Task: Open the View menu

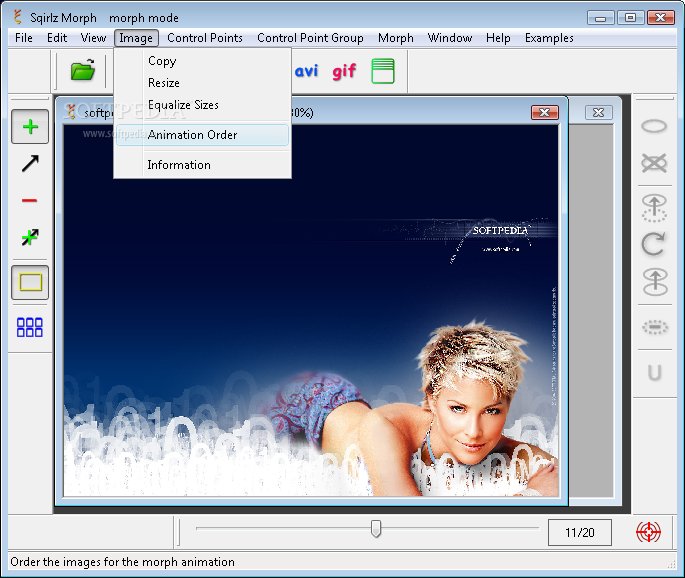Action: 93,38
